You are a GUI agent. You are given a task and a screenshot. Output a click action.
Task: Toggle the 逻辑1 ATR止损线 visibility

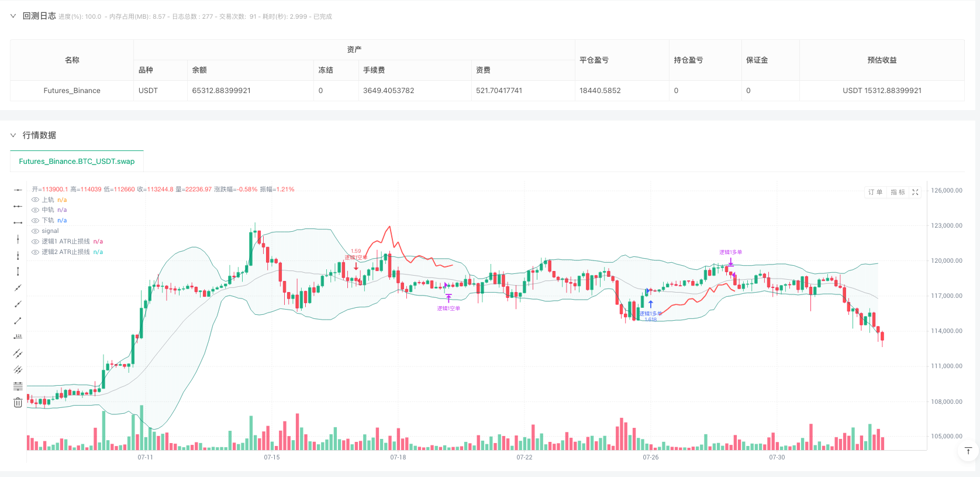(35, 241)
